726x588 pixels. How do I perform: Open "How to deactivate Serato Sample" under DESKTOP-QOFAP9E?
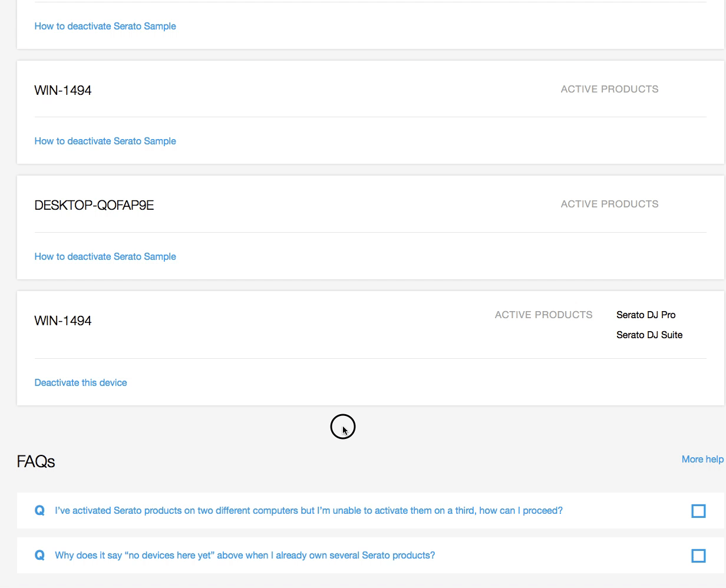tap(105, 256)
